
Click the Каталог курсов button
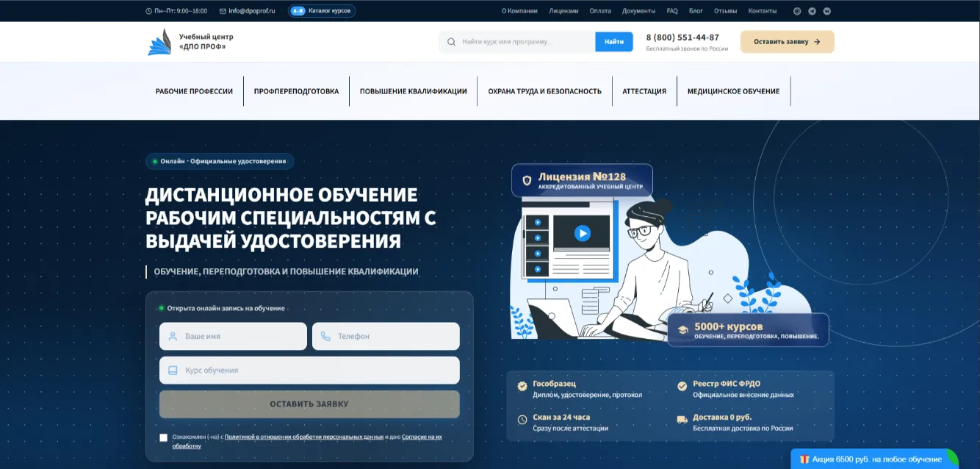point(322,11)
